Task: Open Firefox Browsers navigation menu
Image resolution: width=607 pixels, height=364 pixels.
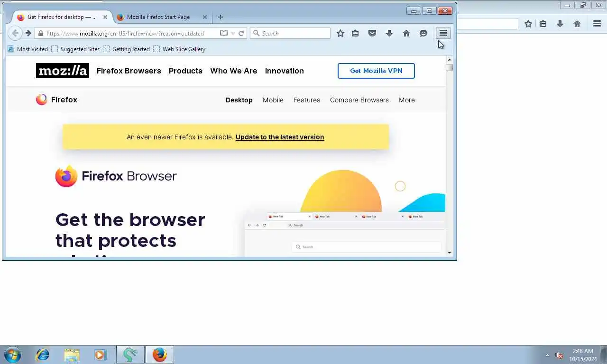Action: click(x=129, y=71)
